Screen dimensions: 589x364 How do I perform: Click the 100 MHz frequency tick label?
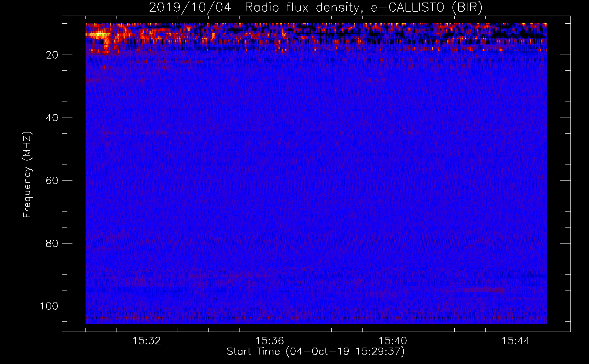tap(49, 306)
